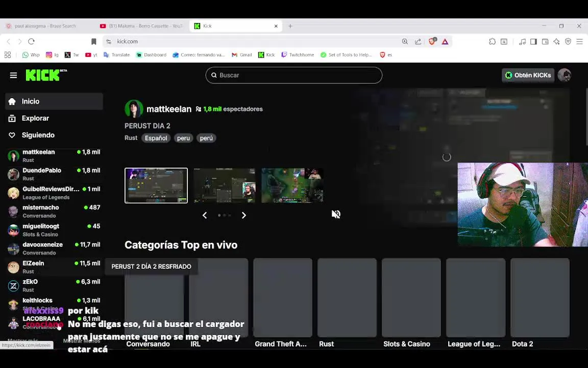Image resolution: width=588 pixels, height=368 pixels.
Task: Open the browser zoom magnifier icon
Action: pos(405,41)
